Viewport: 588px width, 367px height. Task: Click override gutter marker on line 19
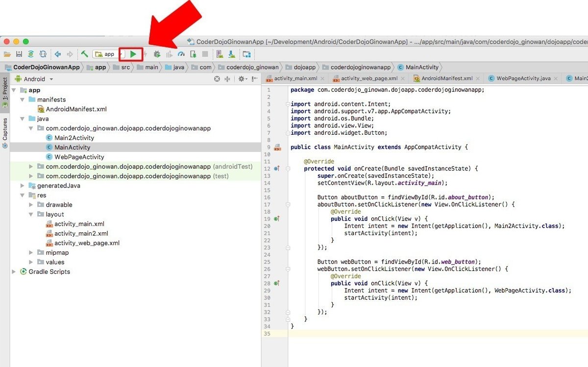pos(277,219)
